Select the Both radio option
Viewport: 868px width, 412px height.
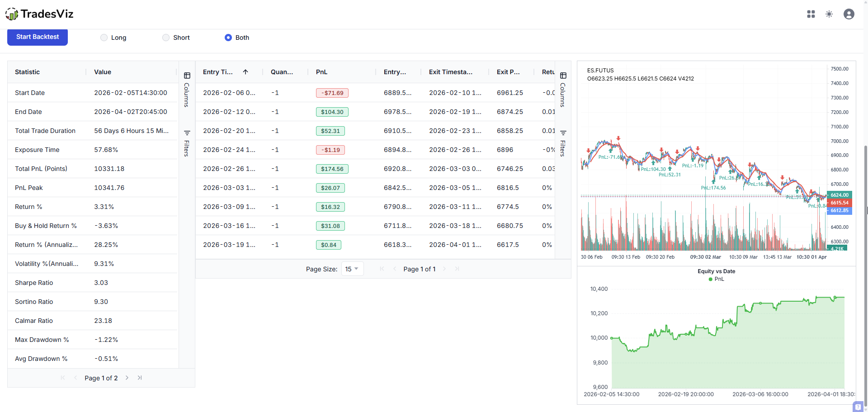coord(228,38)
